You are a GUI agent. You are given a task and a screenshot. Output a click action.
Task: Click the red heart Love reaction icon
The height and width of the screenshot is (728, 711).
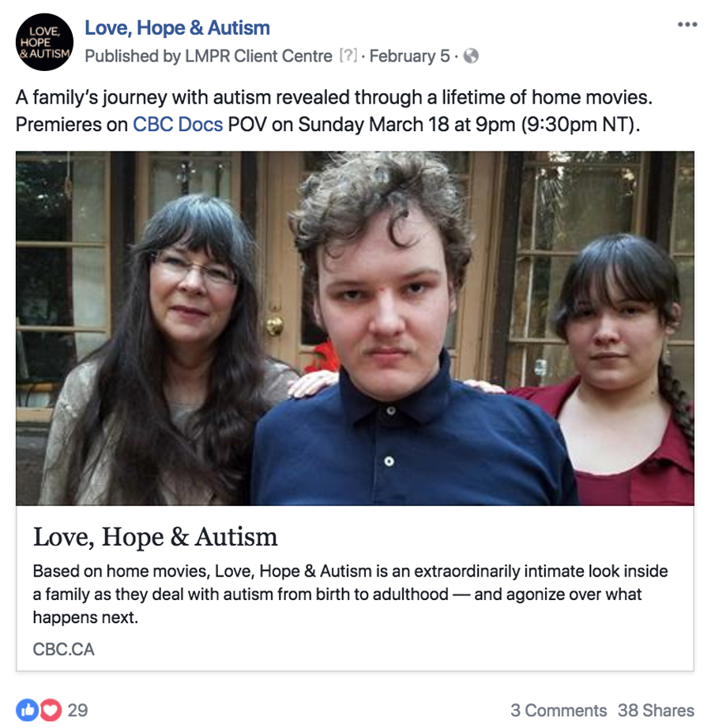click(x=50, y=711)
